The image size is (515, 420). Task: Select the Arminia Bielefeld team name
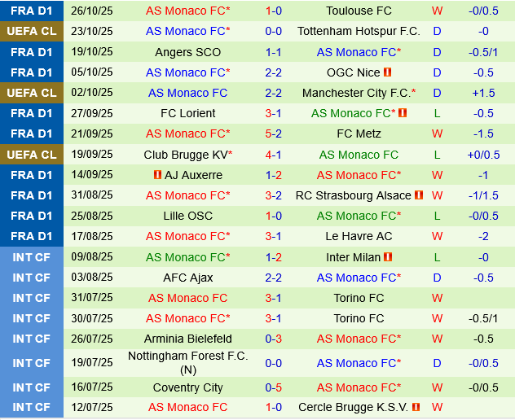point(187,339)
